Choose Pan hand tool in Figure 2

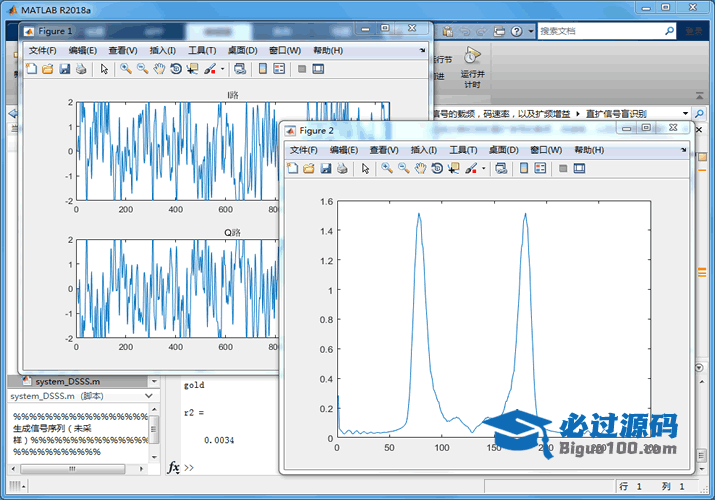[420, 168]
